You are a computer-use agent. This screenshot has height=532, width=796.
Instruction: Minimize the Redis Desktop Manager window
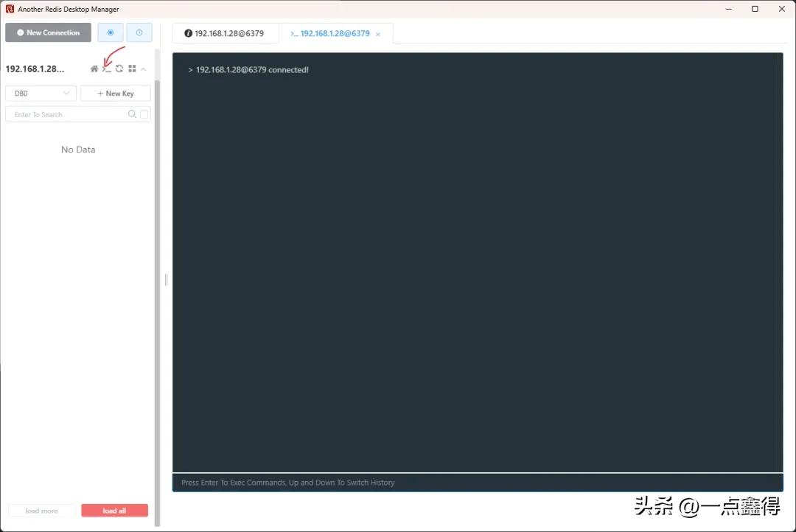coord(728,9)
